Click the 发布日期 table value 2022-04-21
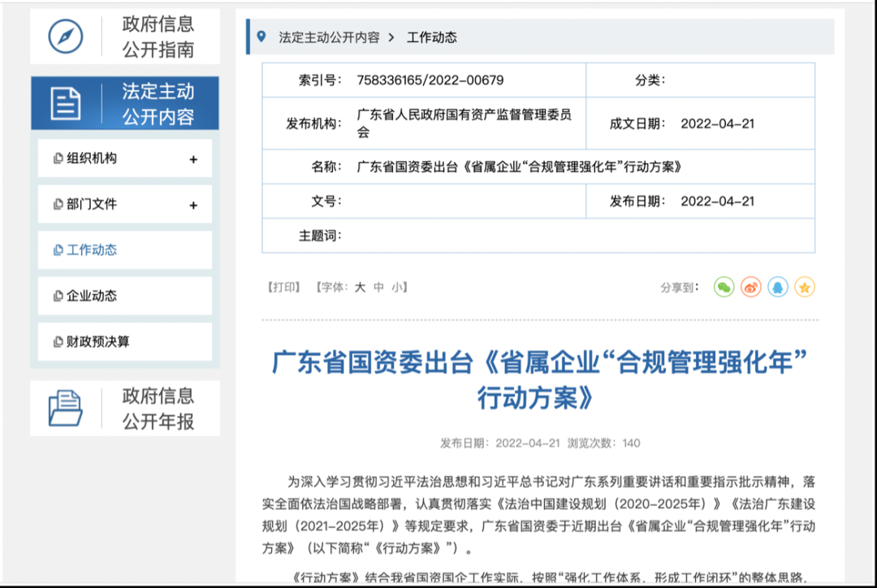 coord(718,201)
